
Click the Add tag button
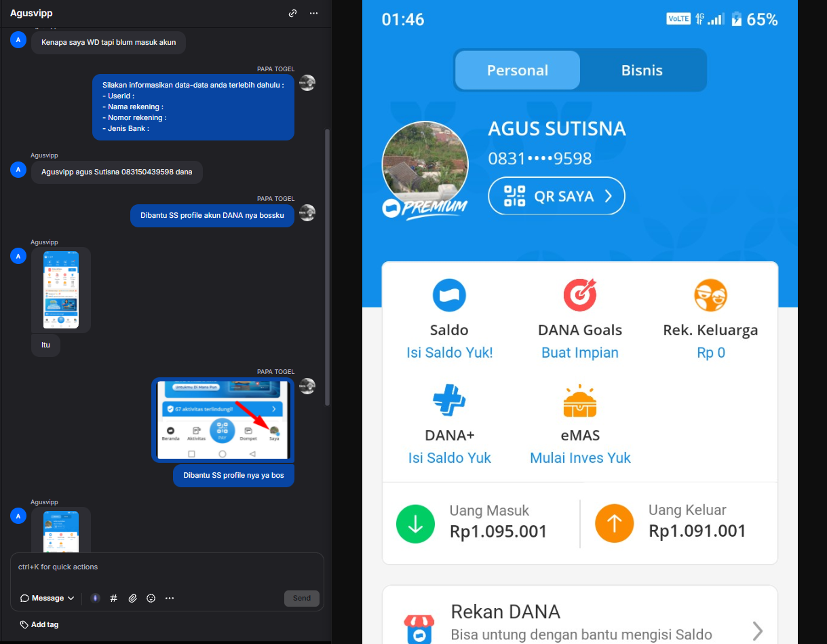coord(39,624)
